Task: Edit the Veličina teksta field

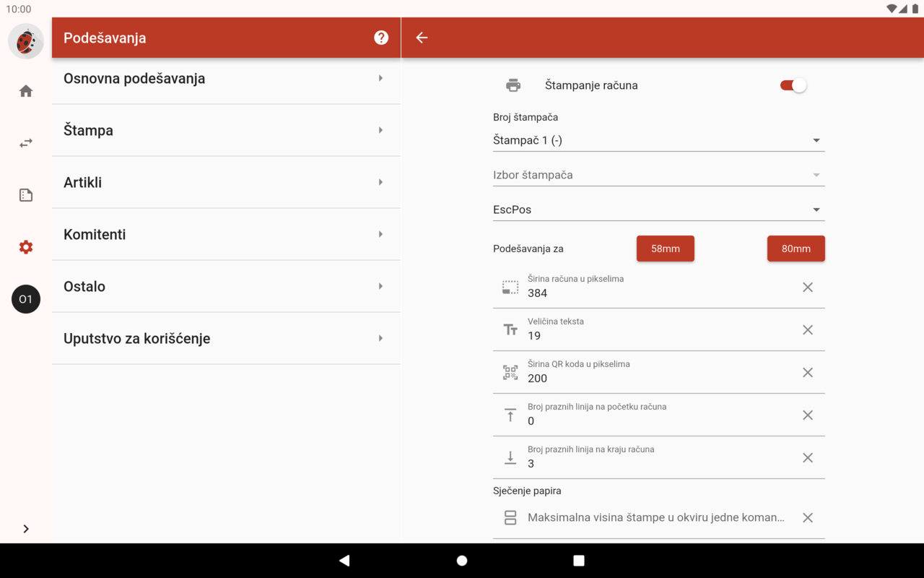Action: [658, 329]
